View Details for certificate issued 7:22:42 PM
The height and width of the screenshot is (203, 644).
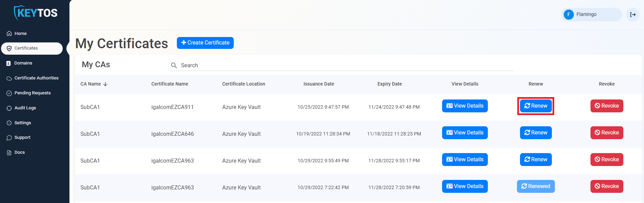tap(465, 186)
